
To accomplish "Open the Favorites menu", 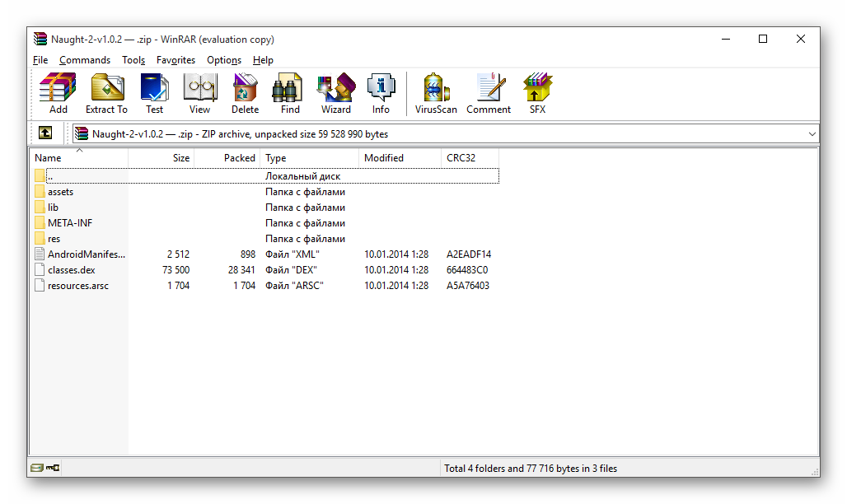I will pos(175,60).
